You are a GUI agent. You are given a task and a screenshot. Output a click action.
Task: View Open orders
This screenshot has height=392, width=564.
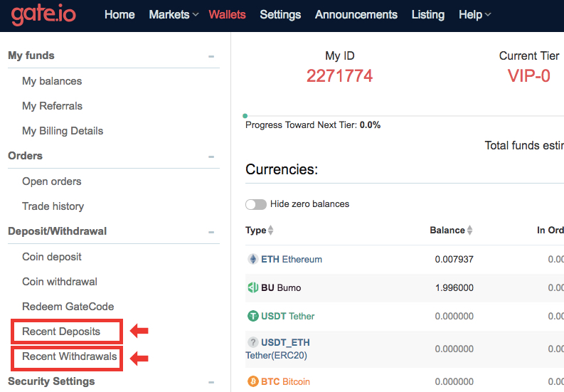coord(51,181)
